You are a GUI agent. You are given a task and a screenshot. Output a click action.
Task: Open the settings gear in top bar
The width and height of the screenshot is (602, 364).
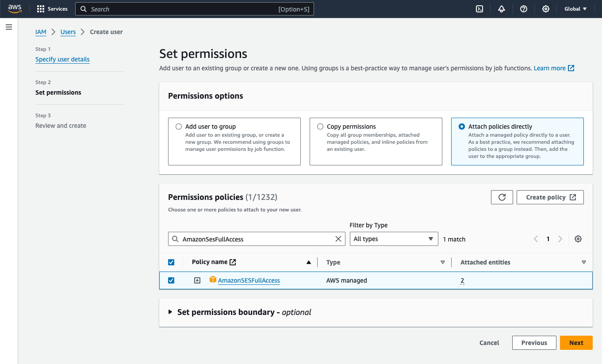[x=546, y=9]
